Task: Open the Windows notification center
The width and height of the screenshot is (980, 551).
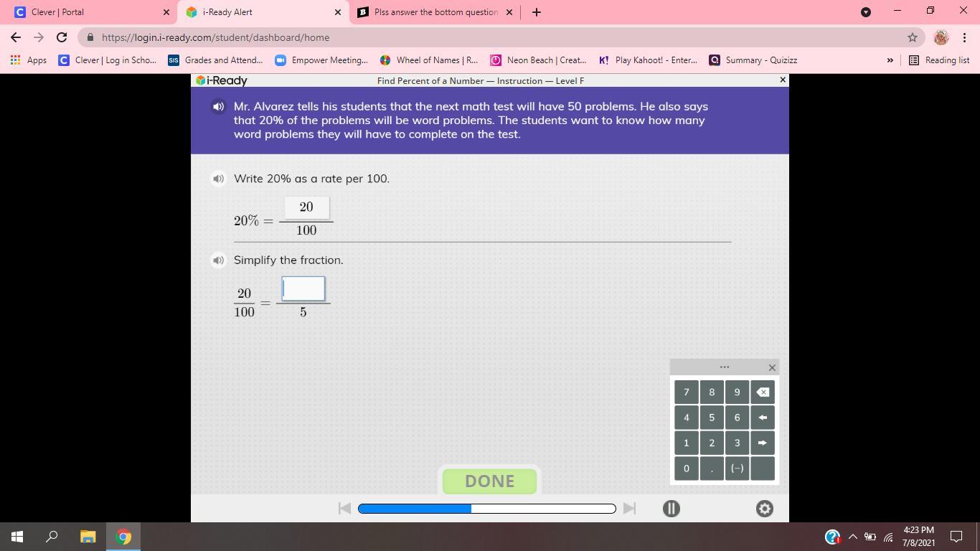Action: (x=956, y=537)
